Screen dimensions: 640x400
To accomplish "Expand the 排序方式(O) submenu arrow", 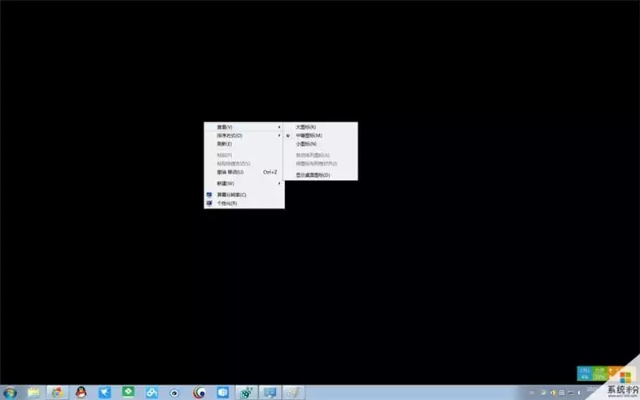I will tap(280, 136).
